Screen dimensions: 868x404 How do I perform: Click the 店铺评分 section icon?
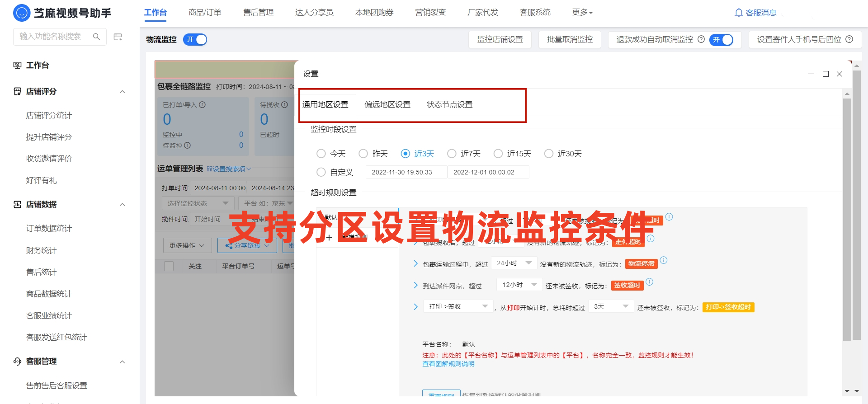[x=18, y=91]
